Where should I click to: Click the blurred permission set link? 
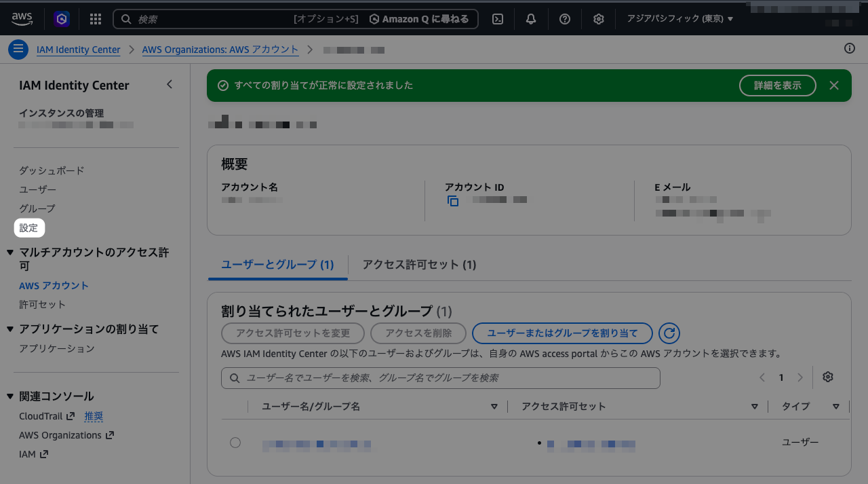[x=591, y=445]
